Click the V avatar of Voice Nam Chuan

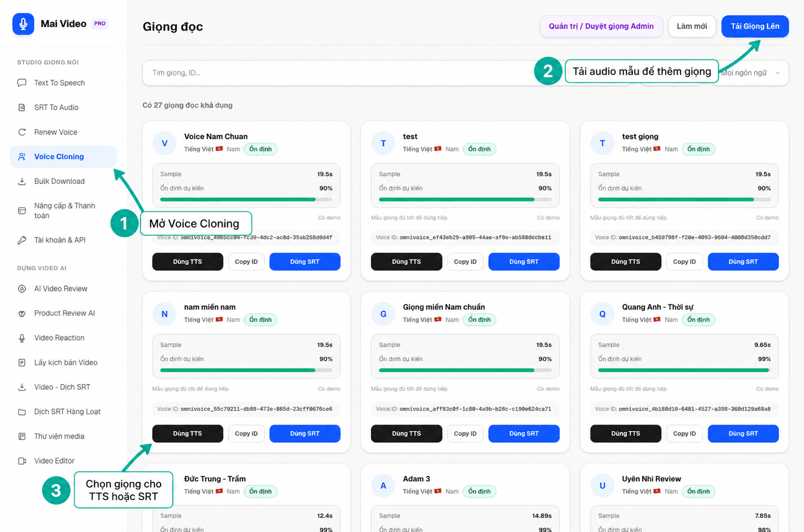pyautogui.click(x=164, y=143)
